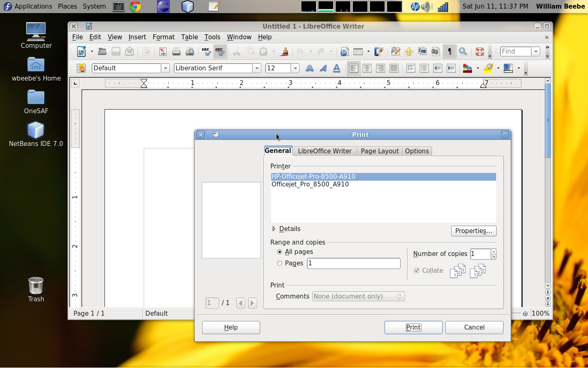Open Page Preview from toolbar

point(190,52)
